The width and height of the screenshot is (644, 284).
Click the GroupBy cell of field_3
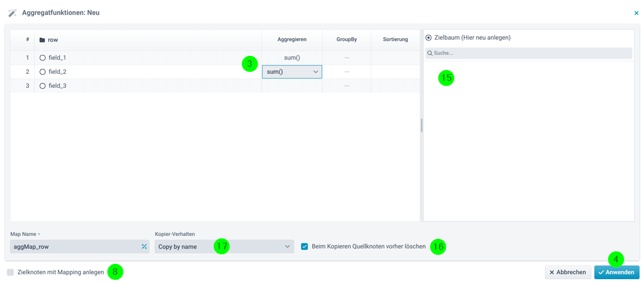click(x=347, y=86)
